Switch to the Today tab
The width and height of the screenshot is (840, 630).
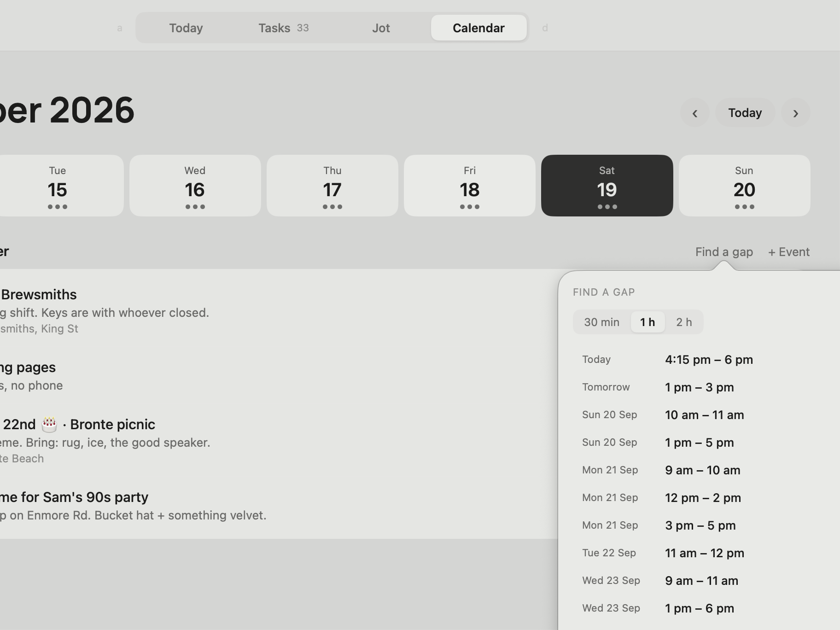(x=186, y=28)
